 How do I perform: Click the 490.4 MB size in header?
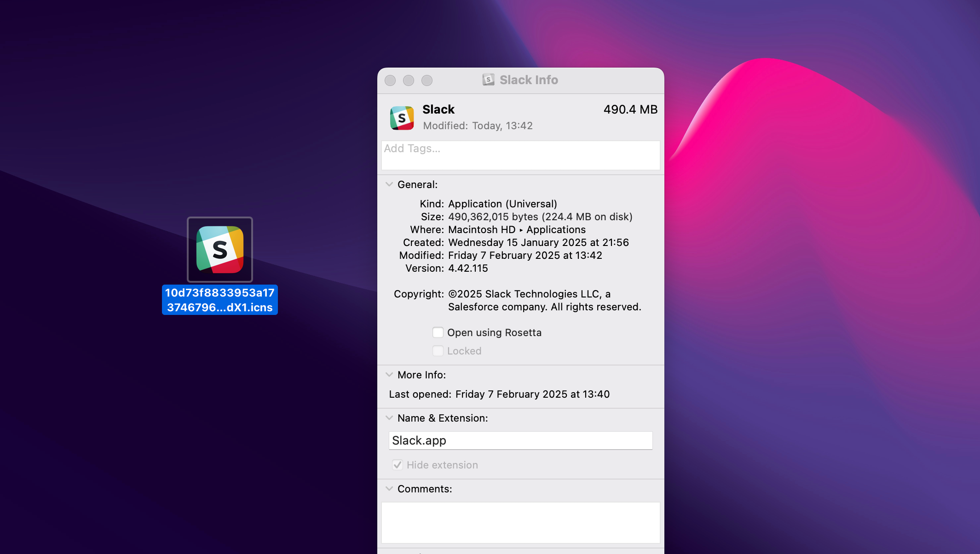(x=630, y=109)
